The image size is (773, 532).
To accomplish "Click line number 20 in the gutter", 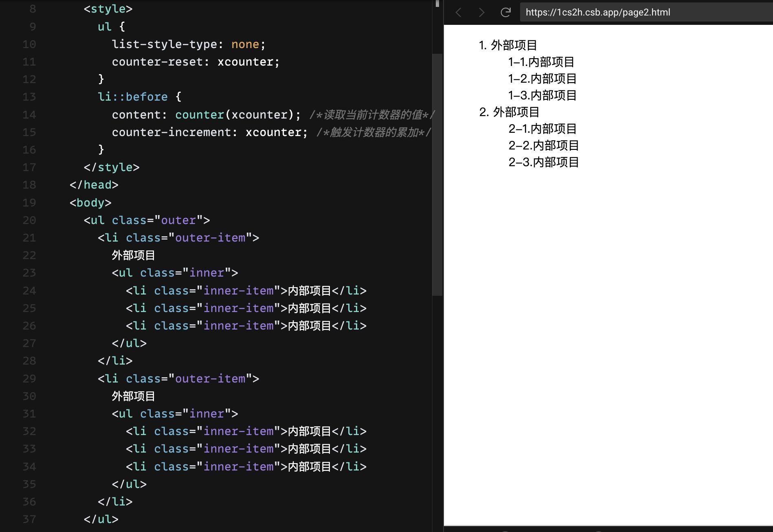I will click(x=29, y=220).
